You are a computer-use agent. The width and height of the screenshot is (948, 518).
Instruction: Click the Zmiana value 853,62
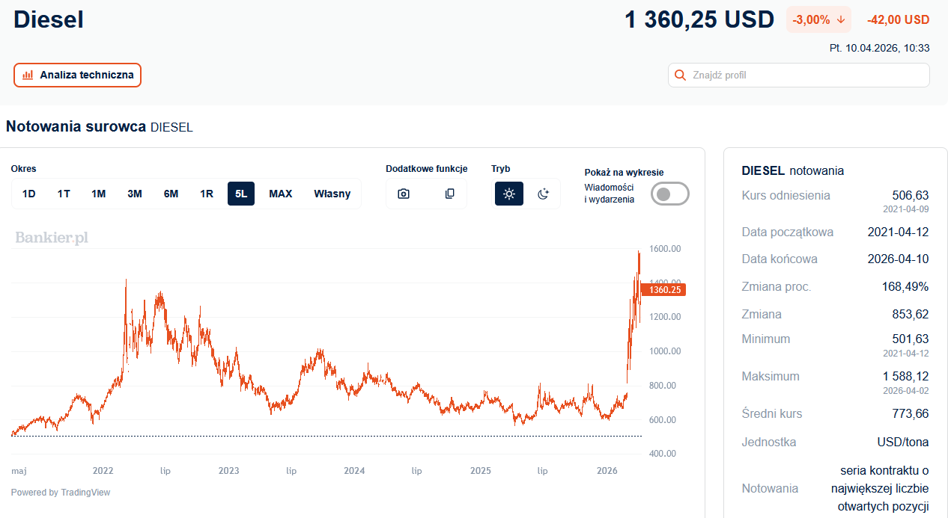(910, 314)
